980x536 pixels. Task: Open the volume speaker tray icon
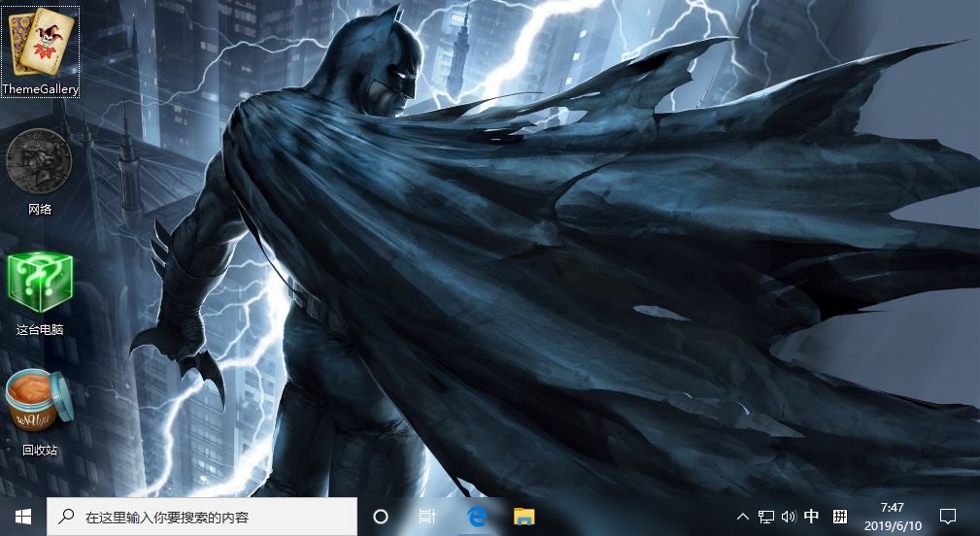789,517
